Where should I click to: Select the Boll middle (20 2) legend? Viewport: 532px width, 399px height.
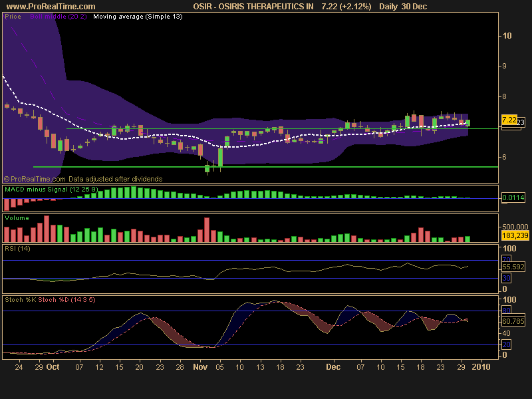pyautogui.click(x=59, y=17)
